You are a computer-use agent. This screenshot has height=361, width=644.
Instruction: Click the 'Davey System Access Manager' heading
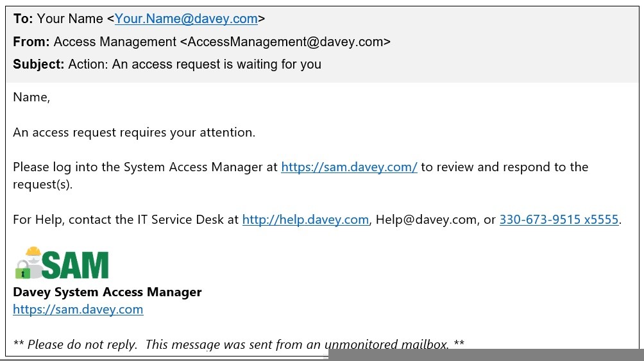(x=107, y=292)
